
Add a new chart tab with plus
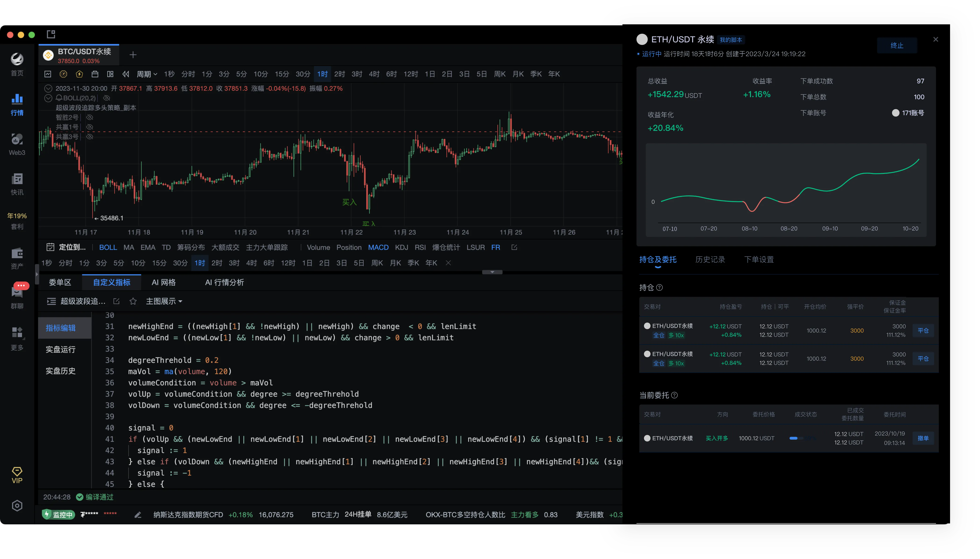(x=133, y=55)
